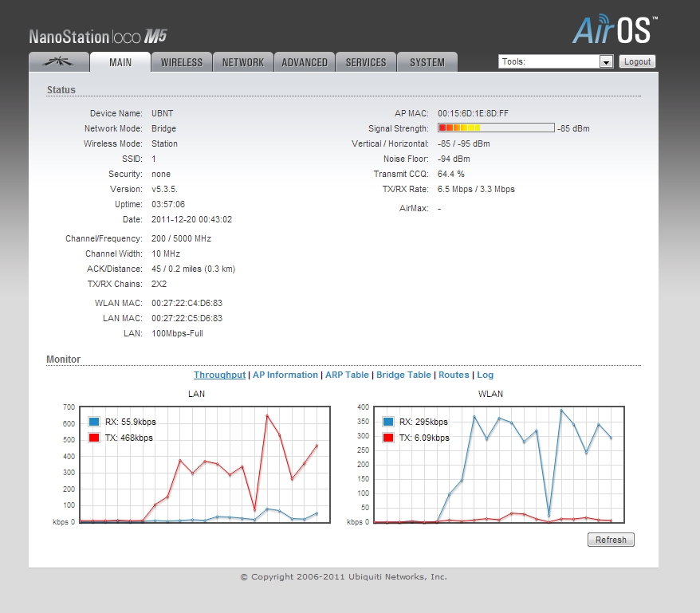Open the AP Information link
Image resolution: width=700 pixels, height=613 pixels.
click(x=285, y=375)
